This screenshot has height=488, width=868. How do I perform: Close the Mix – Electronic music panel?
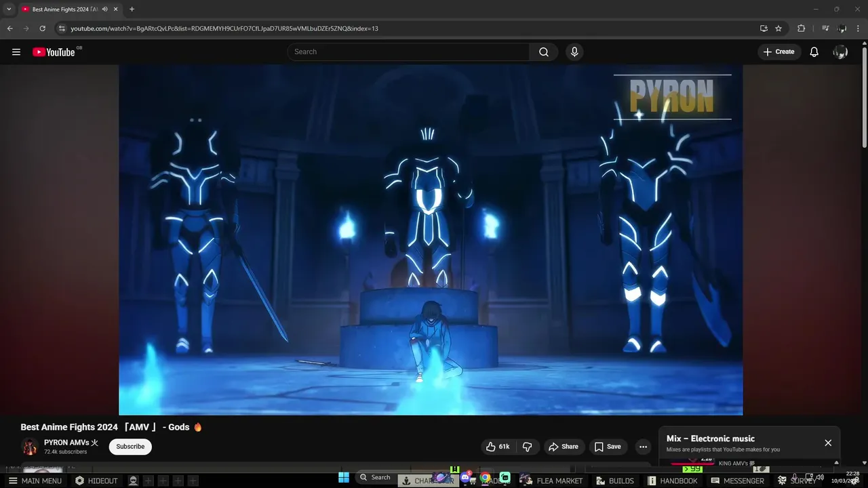(828, 443)
